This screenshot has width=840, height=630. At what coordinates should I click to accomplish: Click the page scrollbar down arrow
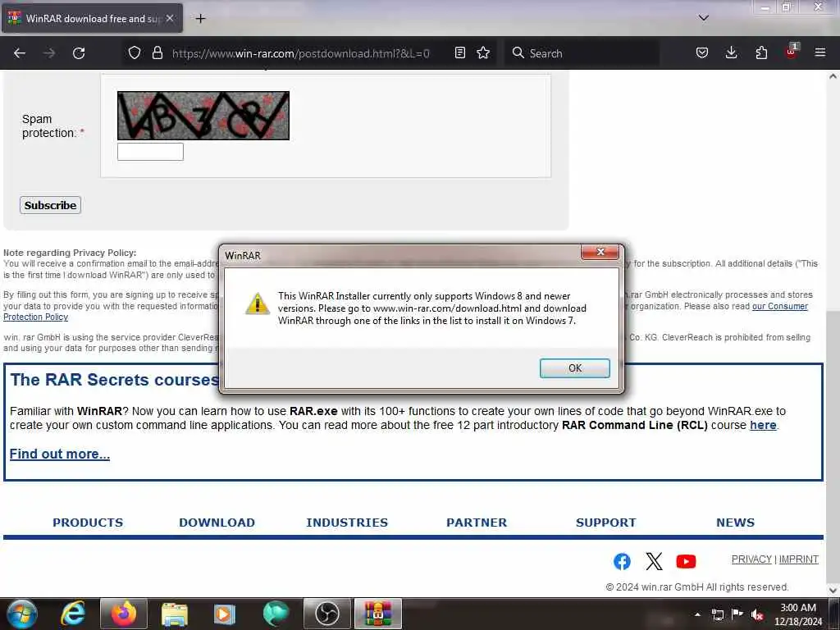833,590
